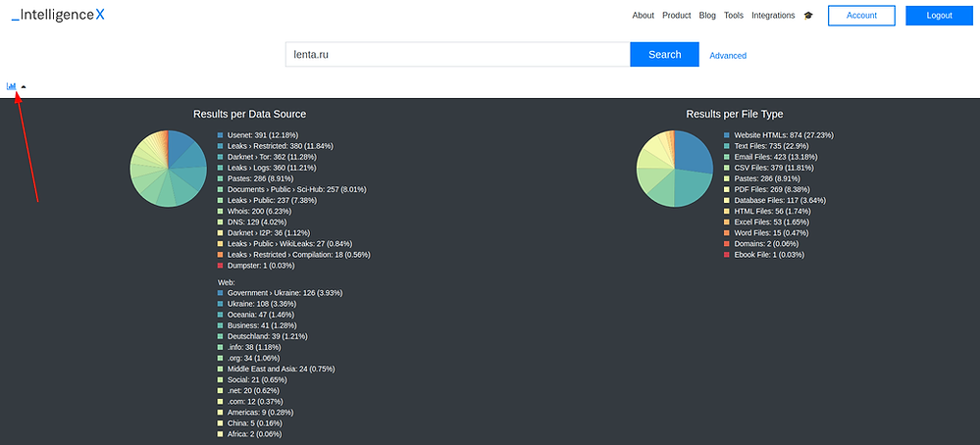Screen dimensions: 980x445
Task: Click the Usenet legend color swatch
Action: click(x=221, y=134)
